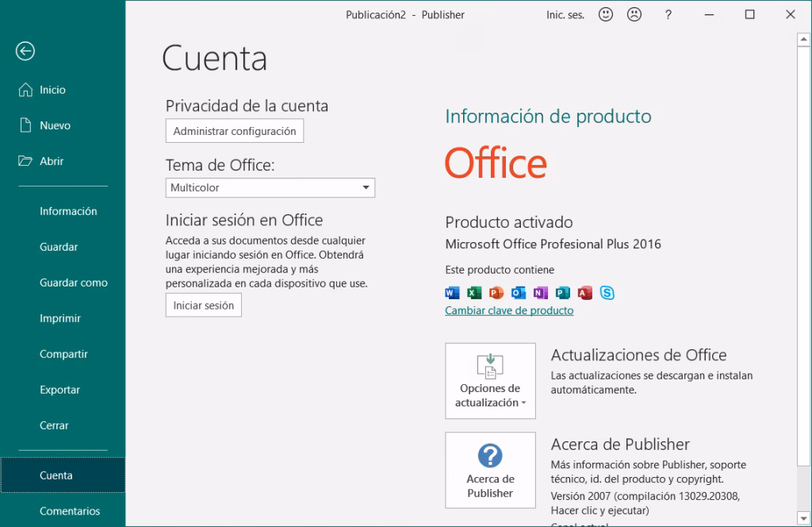Minimize the Publisher window
Viewport: 812px width, 527px height.
[x=709, y=14]
